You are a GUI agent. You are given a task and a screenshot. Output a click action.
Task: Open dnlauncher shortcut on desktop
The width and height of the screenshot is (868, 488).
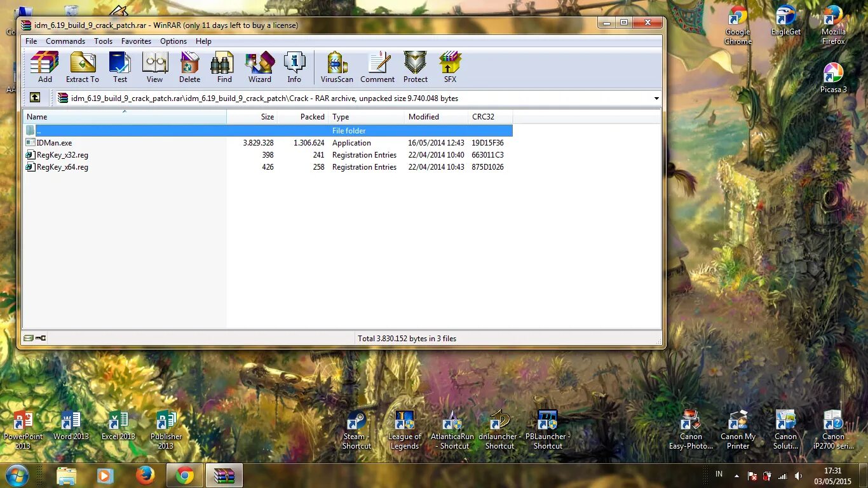[500, 430]
